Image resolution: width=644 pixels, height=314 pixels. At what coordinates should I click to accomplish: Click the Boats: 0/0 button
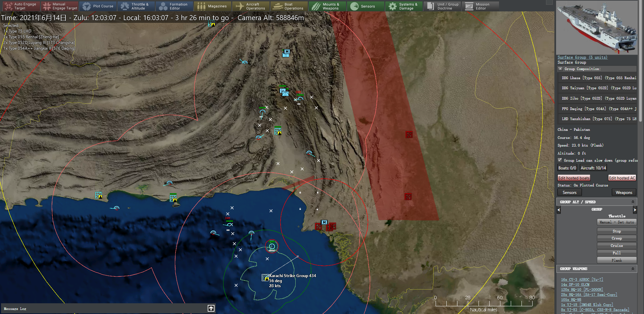[567, 168]
